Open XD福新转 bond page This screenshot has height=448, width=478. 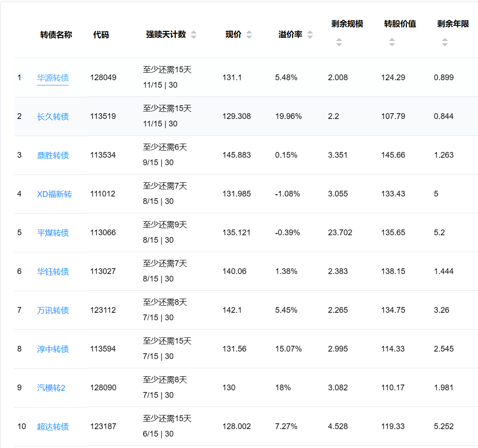click(x=54, y=194)
